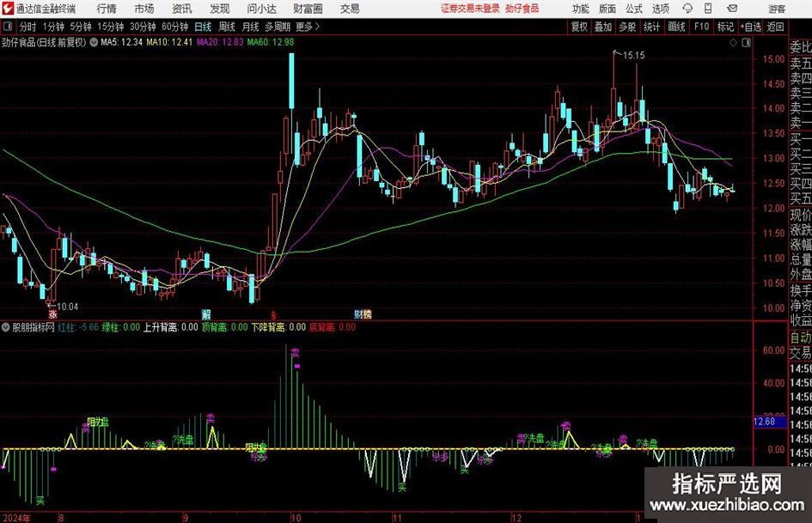Open the 资讯 menu

(182, 9)
